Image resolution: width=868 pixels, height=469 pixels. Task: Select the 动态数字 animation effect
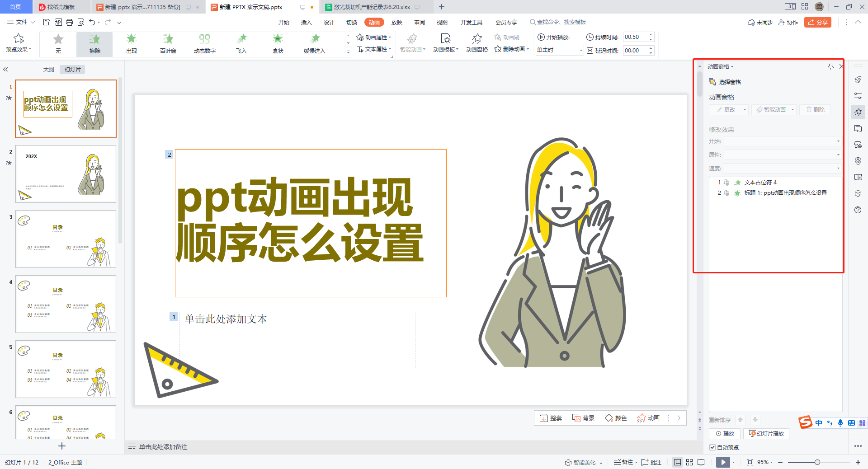(x=204, y=44)
